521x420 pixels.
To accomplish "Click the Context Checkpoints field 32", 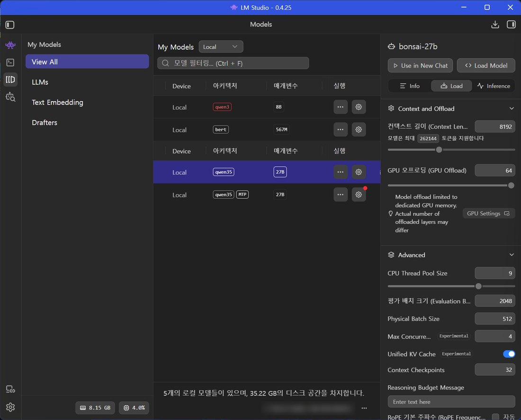I will coord(495,369).
